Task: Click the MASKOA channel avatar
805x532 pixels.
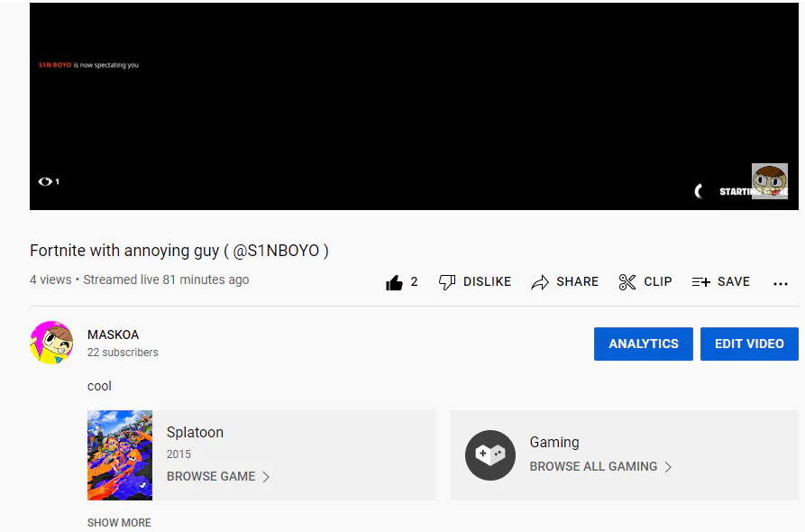Action: click(x=51, y=343)
